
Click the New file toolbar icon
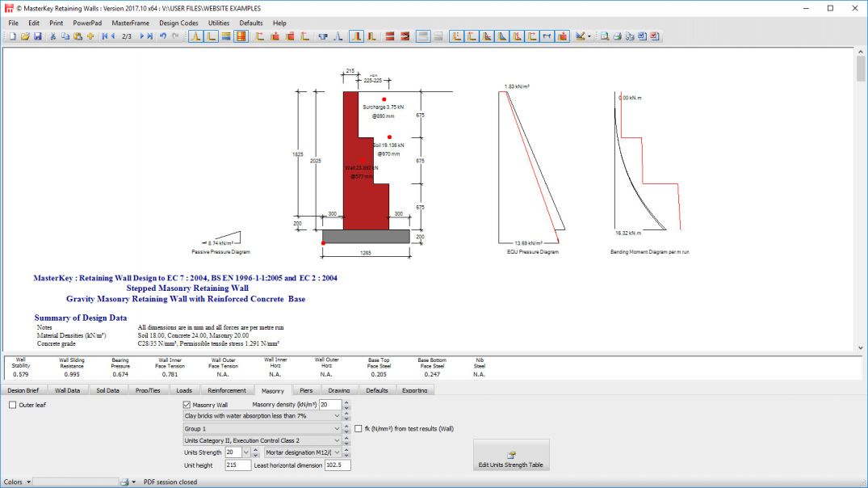(12, 36)
